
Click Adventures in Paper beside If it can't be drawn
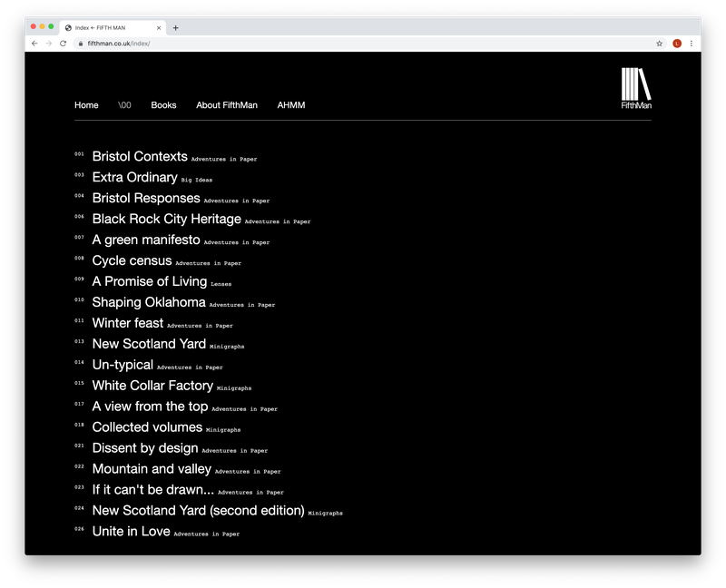click(251, 493)
